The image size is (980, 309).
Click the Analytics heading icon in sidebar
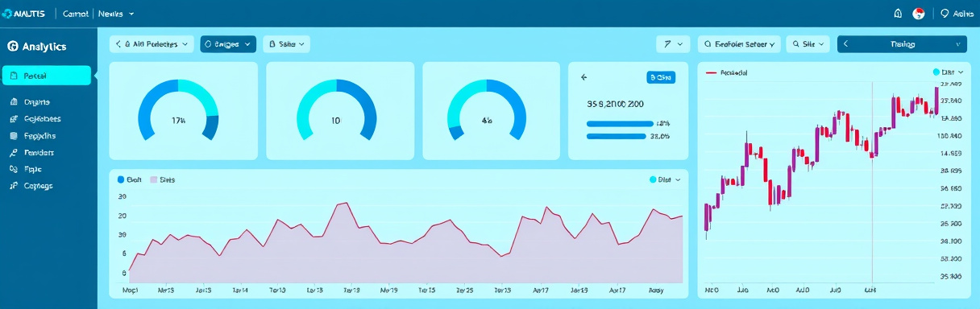(x=12, y=47)
